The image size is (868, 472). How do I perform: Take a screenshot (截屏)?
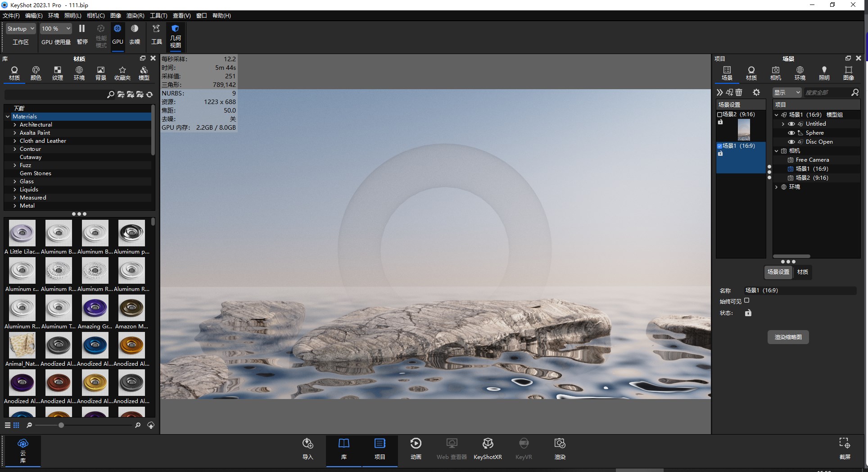click(845, 449)
